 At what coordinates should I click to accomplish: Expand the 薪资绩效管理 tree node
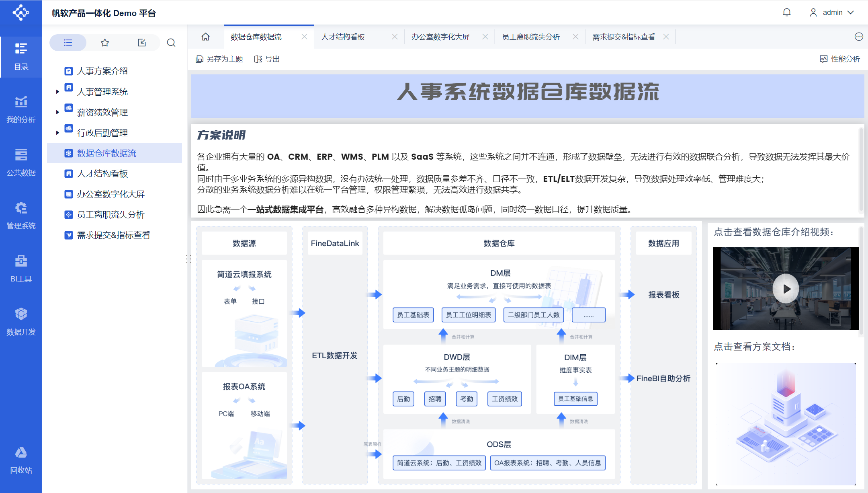(x=57, y=112)
